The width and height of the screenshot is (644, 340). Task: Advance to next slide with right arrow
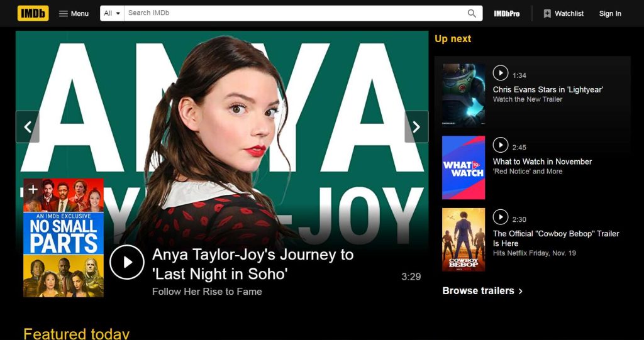(416, 127)
